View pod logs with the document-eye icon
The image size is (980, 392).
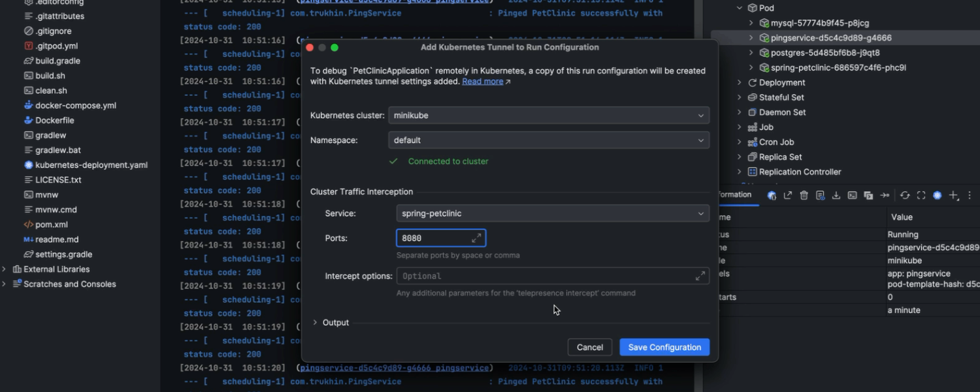coord(821,195)
